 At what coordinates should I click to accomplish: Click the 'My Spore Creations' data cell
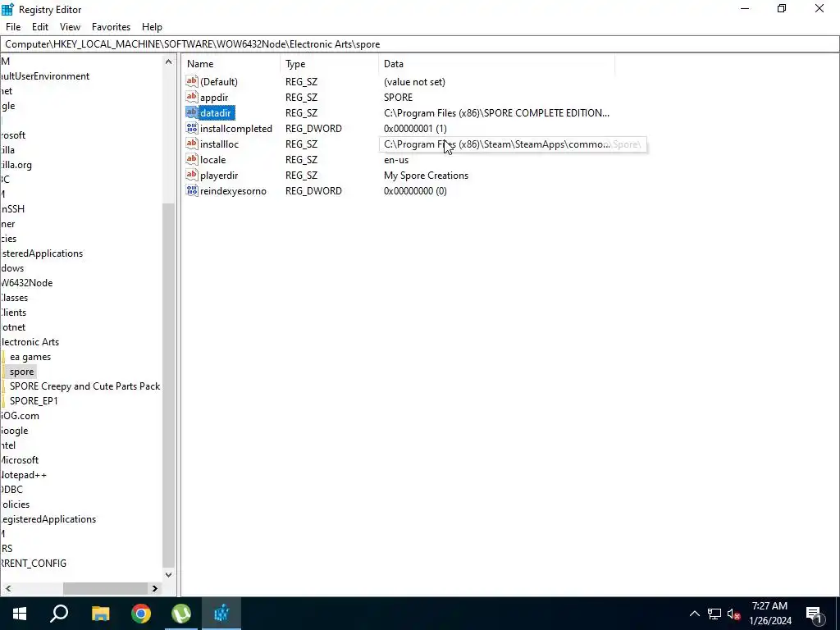[x=426, y=176]
